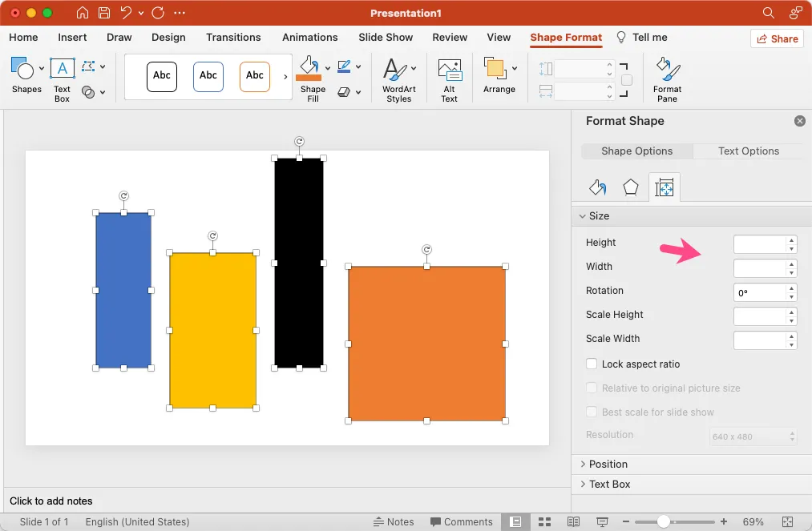Insert a Text Box from the ribbon
Screen dimensions: 812x531
(x=62, y=78)
